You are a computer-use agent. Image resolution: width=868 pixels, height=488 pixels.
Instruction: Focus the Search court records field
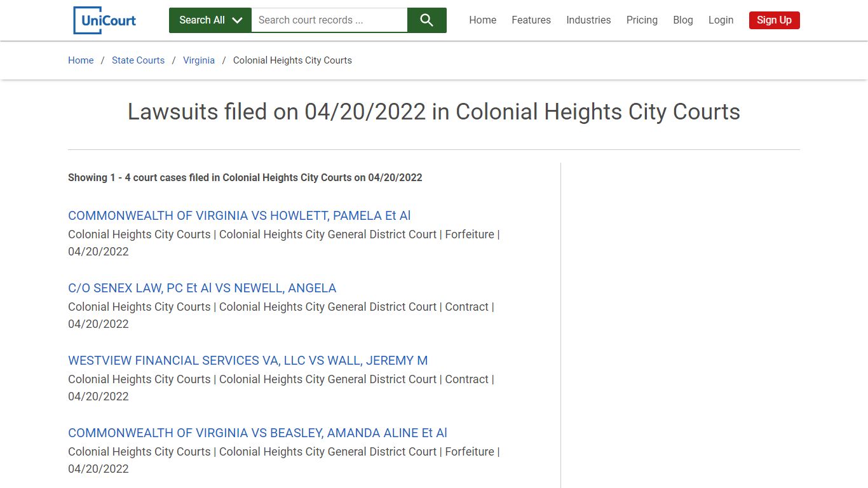329,20
